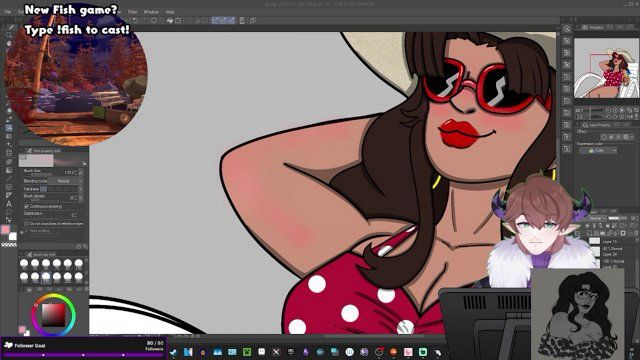Select the Hand move tool
This screenshot has width=640, height=360.
coord(9,43)
